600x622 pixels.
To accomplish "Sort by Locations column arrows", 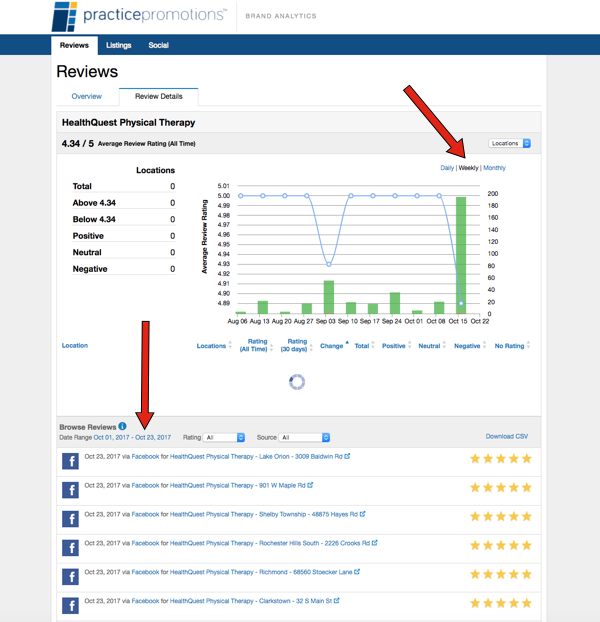I will [x=230, y=346].
